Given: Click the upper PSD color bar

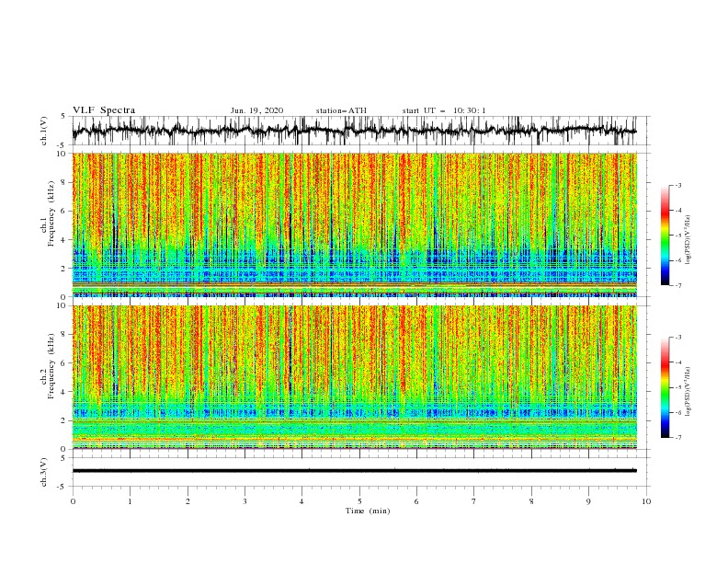Looking at the screenshot, I should tap(665, 236).
